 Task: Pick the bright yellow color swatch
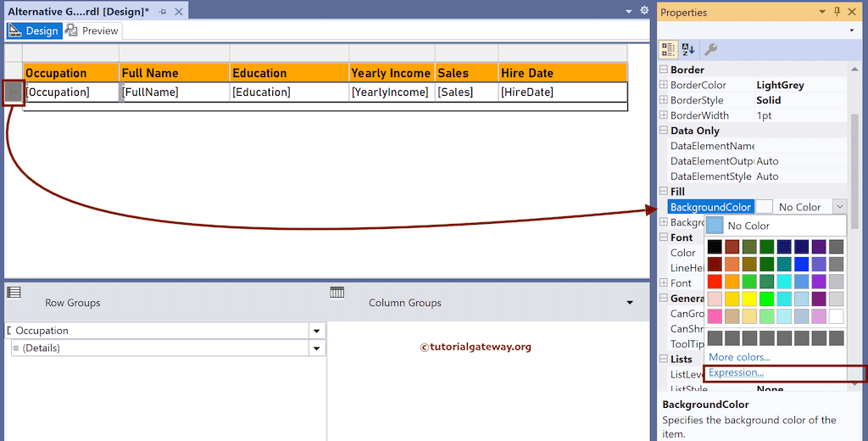749,299
